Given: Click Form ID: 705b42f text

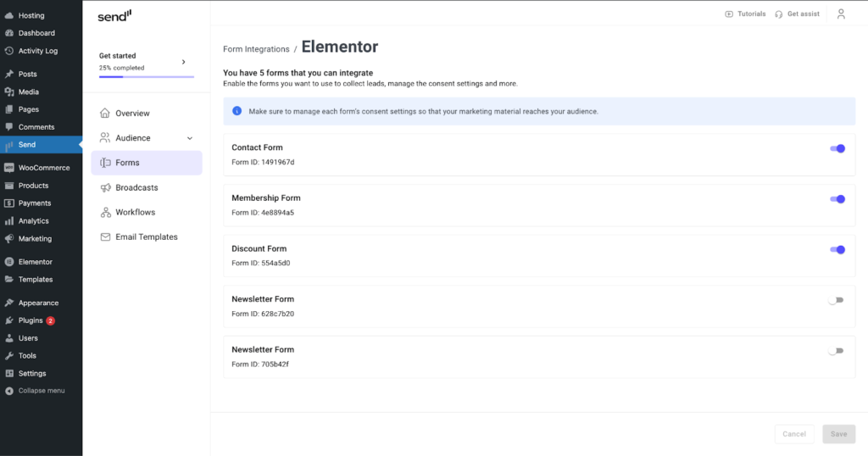Looking at the screenshot, I should [x=260, y=364].
